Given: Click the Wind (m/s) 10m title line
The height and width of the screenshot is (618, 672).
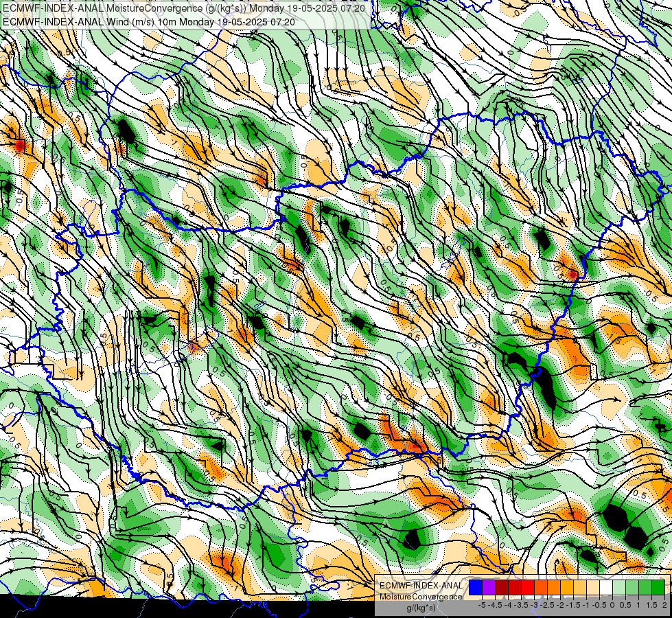Looking at the screenshot, I should click(148, 21).
